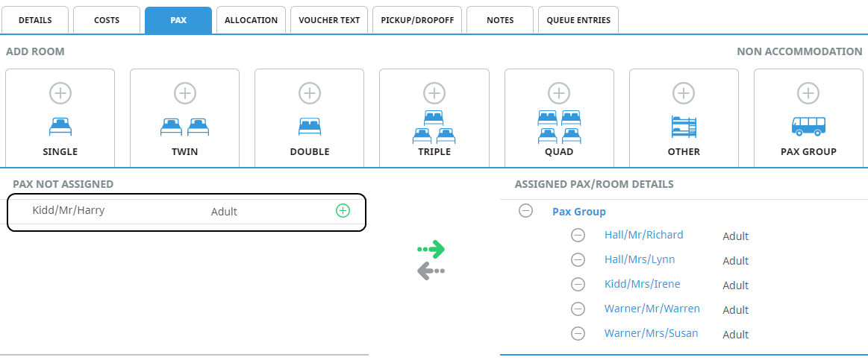Click green arrow to assign all pax
This screenshot has width=868, height=360.
coord(431,249)
